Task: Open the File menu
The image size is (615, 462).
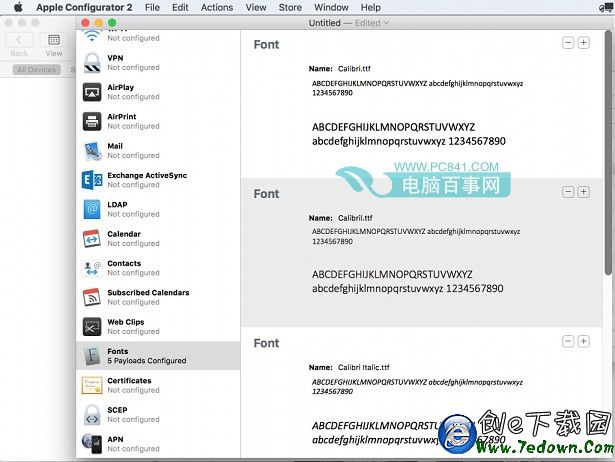Action: 152,7
